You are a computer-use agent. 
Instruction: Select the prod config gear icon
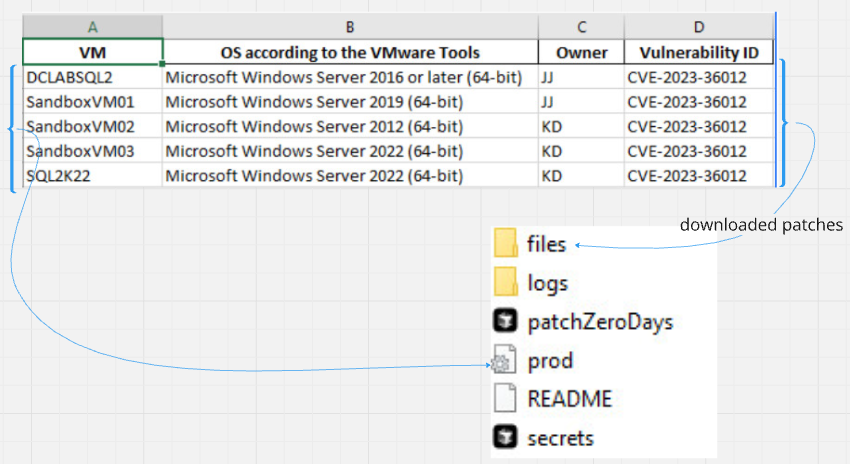[x=506, y=361]
